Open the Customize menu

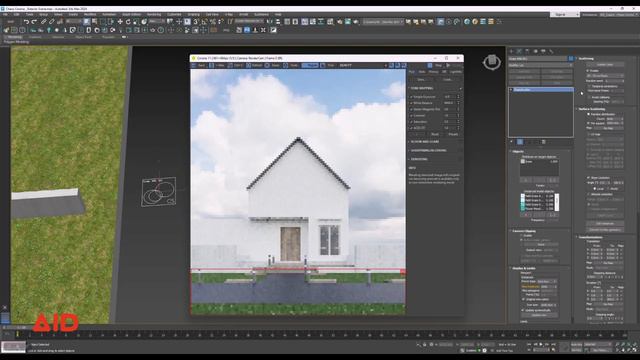174,15
